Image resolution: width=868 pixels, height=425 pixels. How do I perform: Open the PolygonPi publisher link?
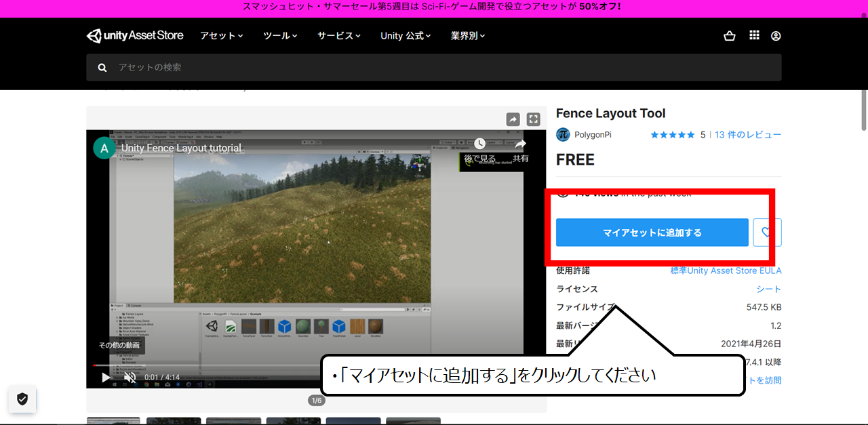(x=593, y=135)
